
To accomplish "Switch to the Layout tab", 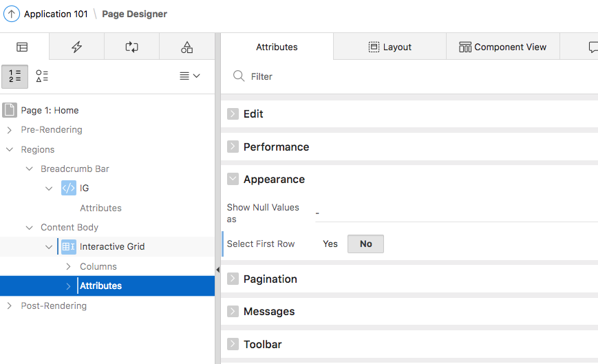I will (389, 47).
